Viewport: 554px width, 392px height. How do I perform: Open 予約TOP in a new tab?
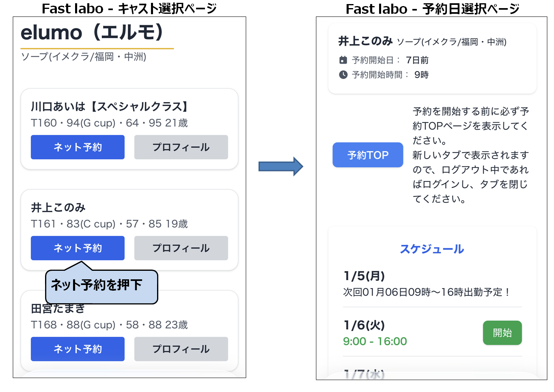point(367,155)
